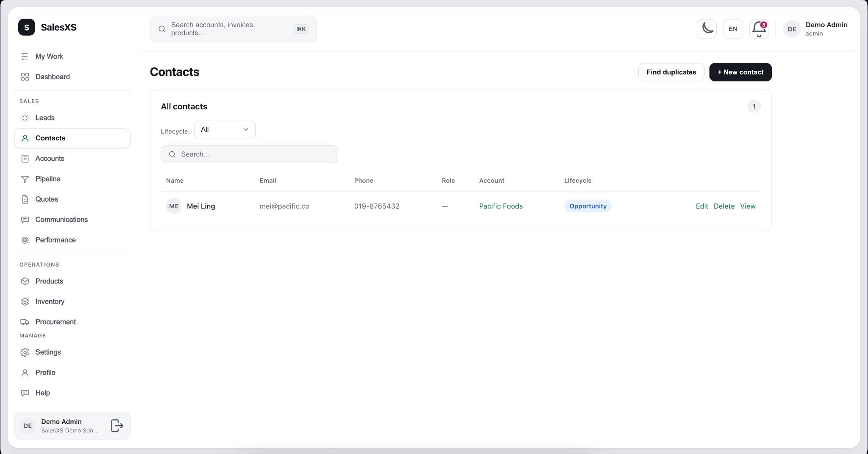
Task: Click the phone number 019-8765432
Action: 377,206
